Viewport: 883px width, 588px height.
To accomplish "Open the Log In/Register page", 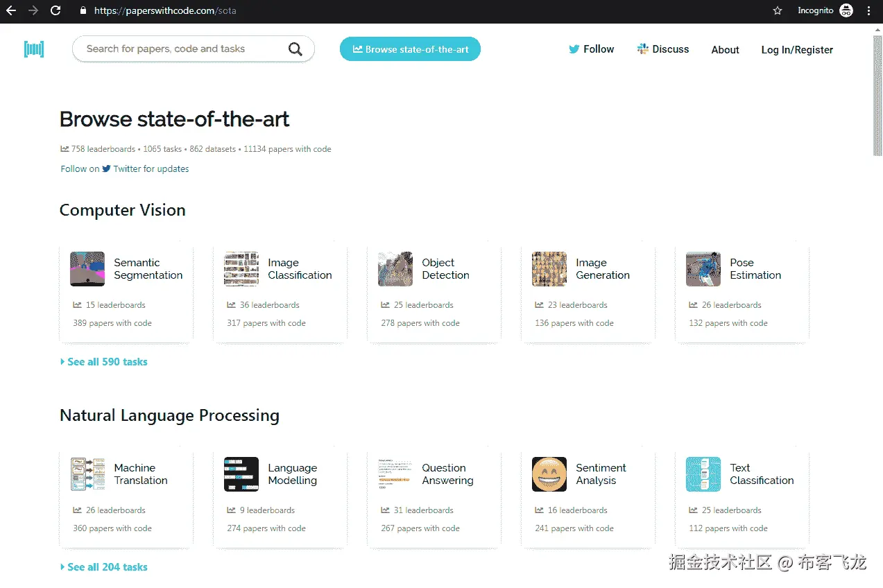I will click(x=797, y=50).
